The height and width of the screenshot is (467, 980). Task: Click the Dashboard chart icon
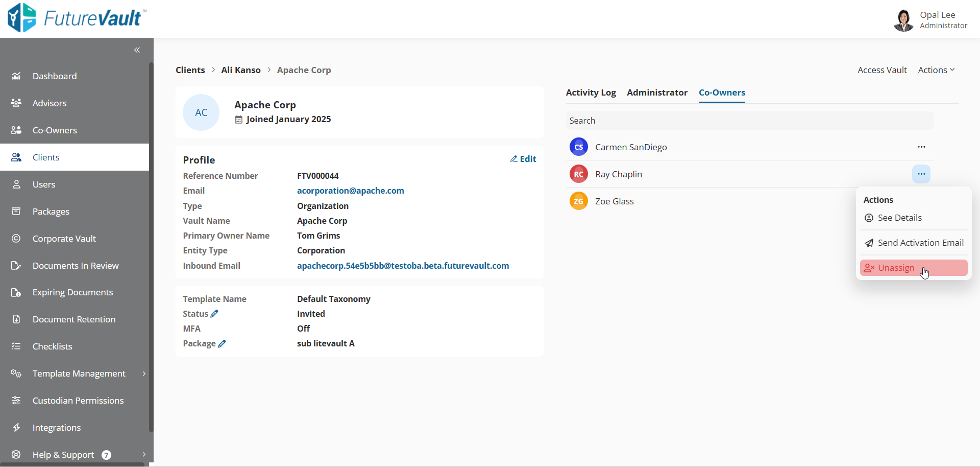pos(16,76)
